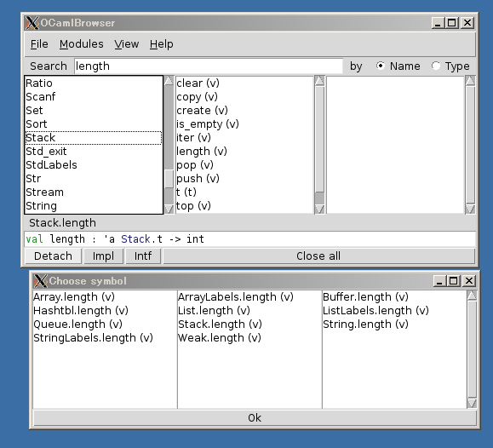Click the Search field containing 'length'
The height and width of the screenshot is (448, 493).
(209, 66)
